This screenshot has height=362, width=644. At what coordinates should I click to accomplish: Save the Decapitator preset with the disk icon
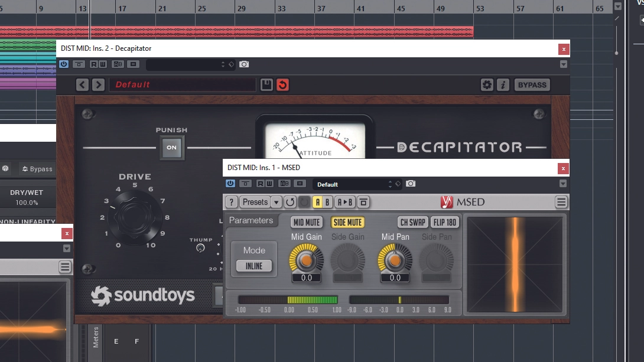(266, 84)
